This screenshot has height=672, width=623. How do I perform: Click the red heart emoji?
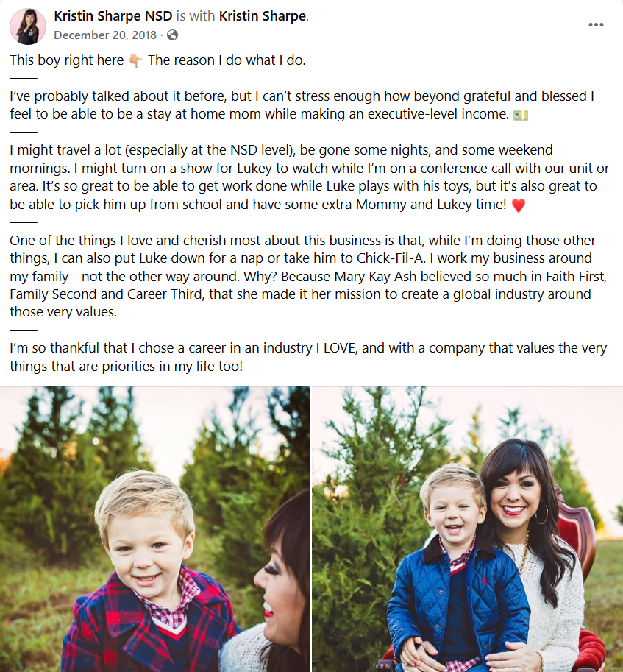(519, 205)
